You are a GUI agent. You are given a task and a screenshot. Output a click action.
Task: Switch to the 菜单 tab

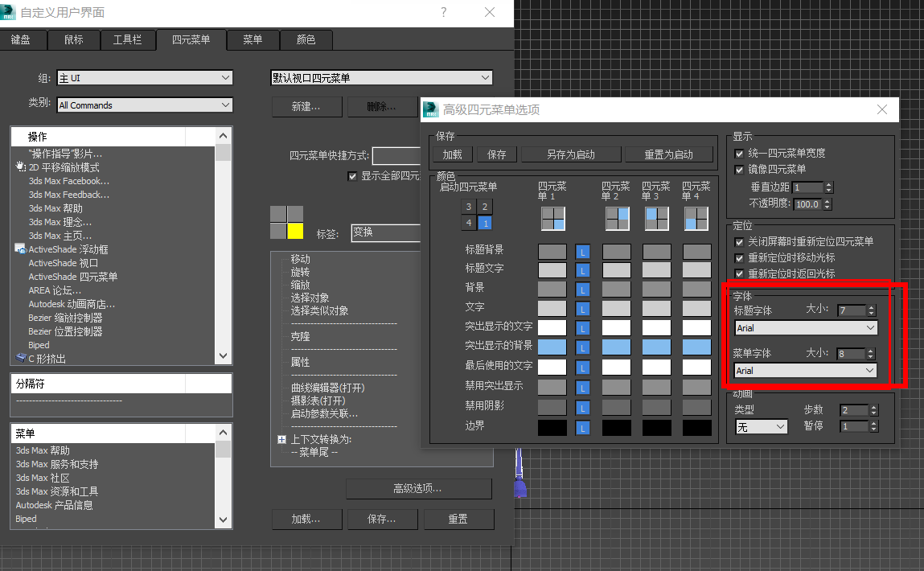(253, 39)
